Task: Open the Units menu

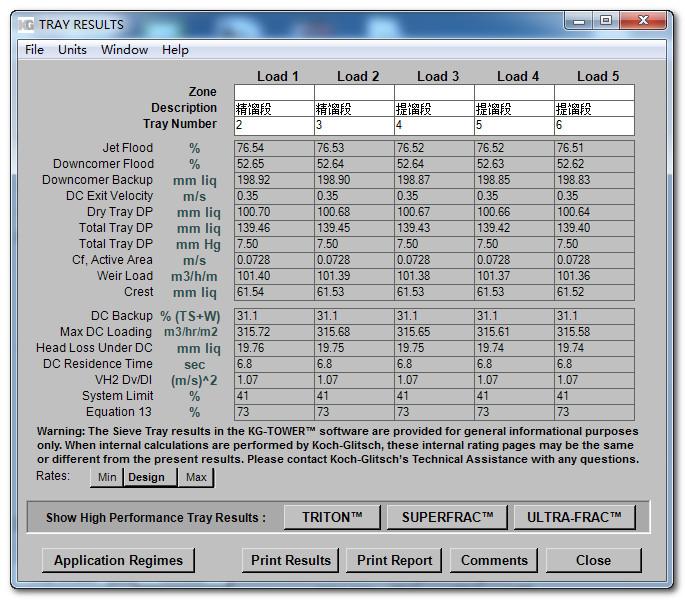Action: coord(73,50)
